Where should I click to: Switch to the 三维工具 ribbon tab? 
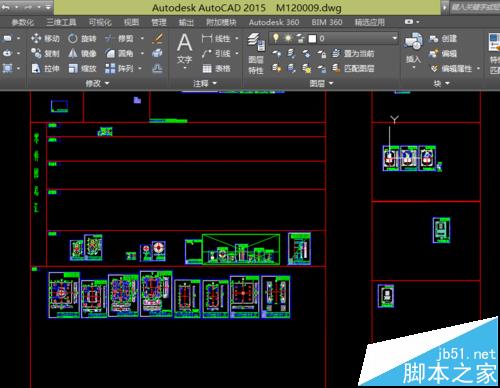click(61, 22)
